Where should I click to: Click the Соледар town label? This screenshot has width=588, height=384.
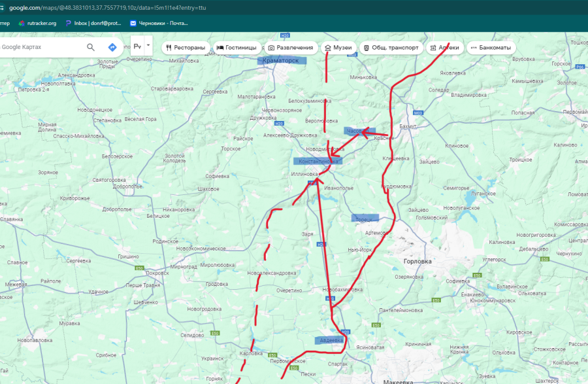point(439,90)
